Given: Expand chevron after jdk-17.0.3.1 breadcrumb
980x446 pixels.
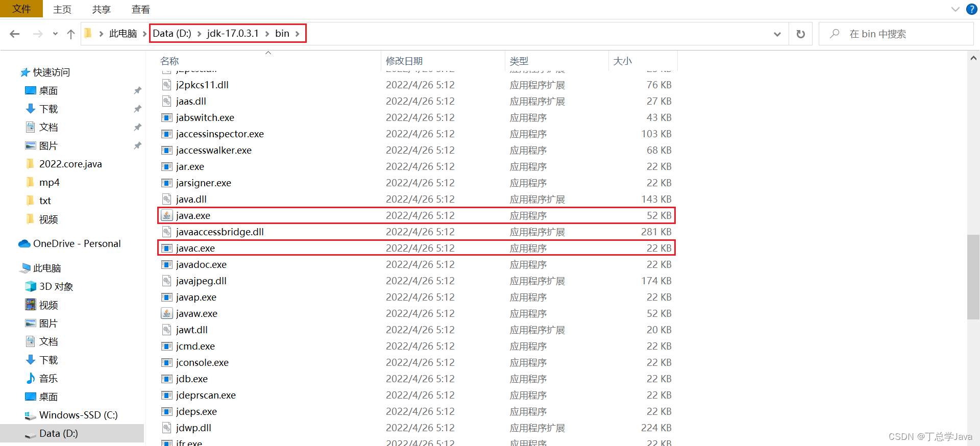Looking at the screenshot, I should point(267,34).
